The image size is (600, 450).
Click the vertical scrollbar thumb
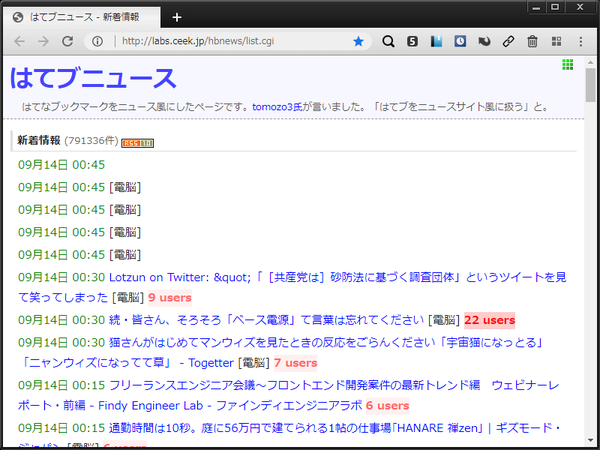[590, 85]
